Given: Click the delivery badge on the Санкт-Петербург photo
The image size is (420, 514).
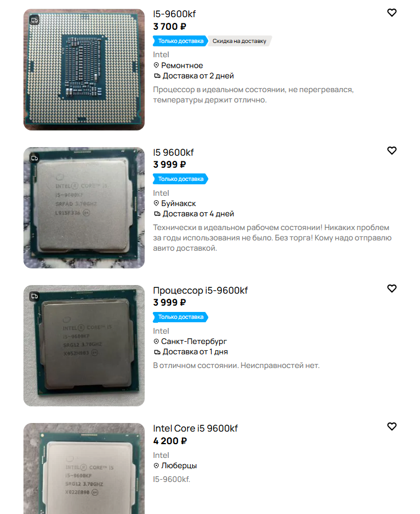Looking at the screenshot, I should [x=35, y=296].
